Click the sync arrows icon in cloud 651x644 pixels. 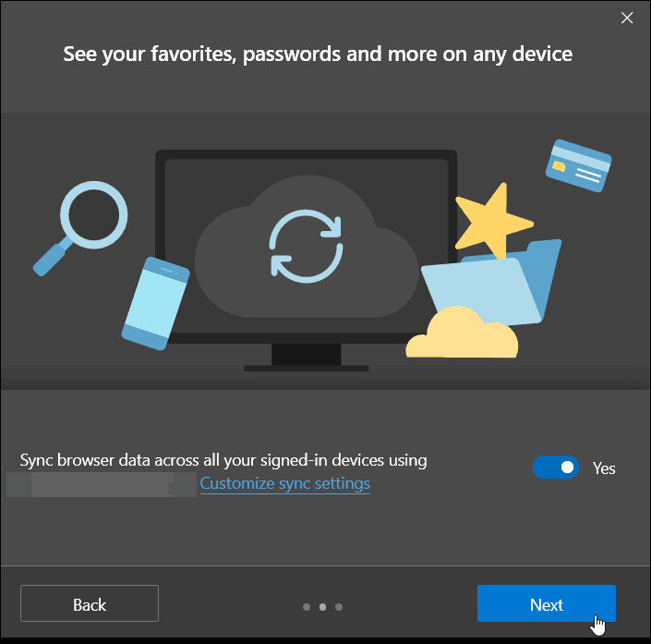[x=307, y=247]
